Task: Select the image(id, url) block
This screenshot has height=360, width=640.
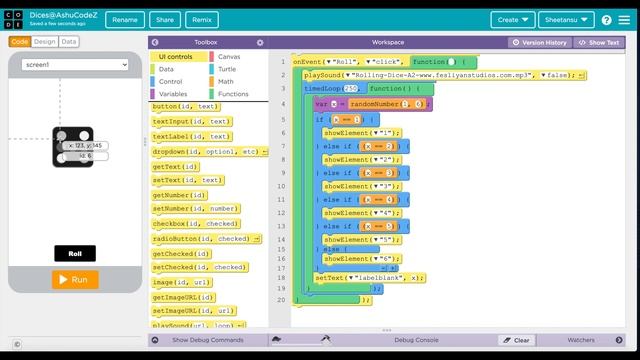Action: [x=182, y=282]
